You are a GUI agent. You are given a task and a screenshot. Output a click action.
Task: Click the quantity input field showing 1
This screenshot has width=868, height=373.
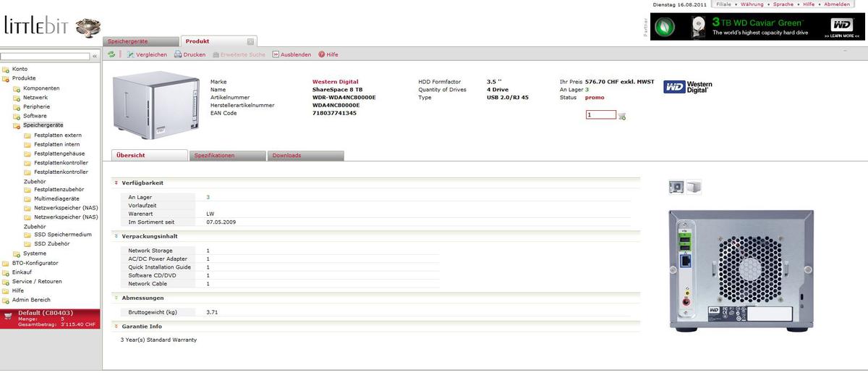tap(600, 114)
